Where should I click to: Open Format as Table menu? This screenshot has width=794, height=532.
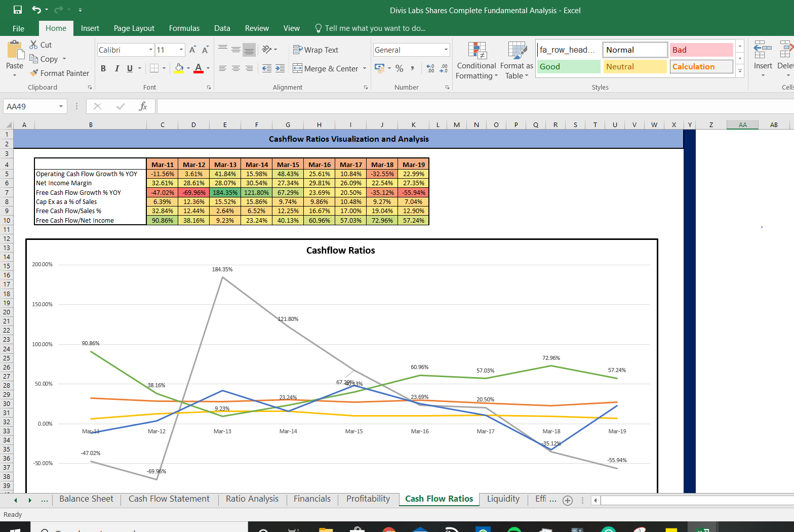point(517,61)
